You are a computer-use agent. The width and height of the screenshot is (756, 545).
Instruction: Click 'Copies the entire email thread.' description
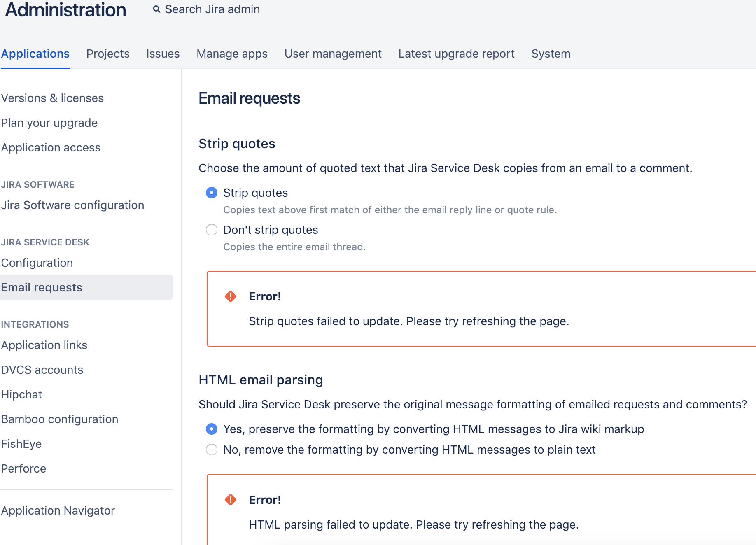(x=294, y=247)
